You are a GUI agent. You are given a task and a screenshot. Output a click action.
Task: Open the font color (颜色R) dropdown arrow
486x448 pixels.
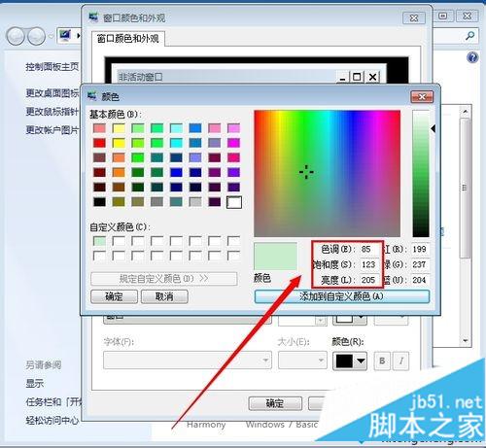click(361, 361)
